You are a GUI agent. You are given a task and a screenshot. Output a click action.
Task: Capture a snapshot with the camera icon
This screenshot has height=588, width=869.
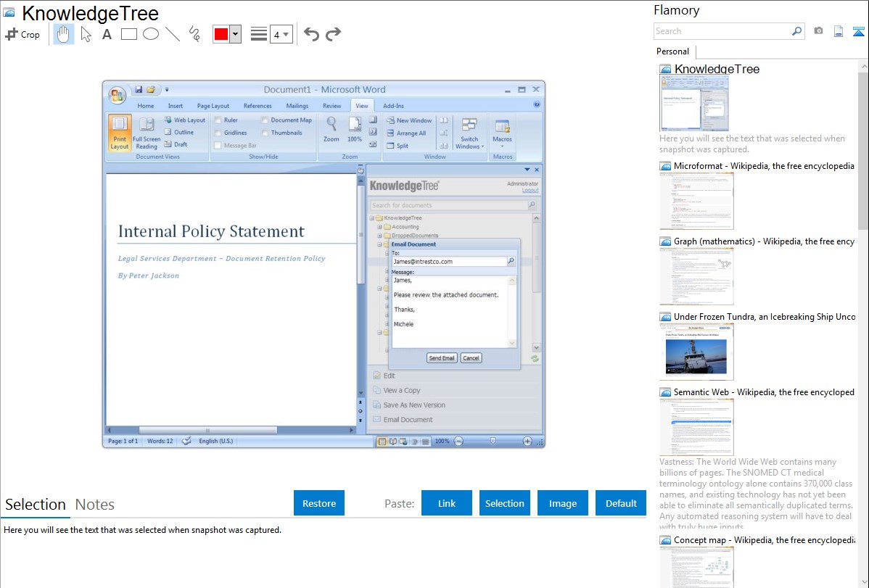[818, 31]
